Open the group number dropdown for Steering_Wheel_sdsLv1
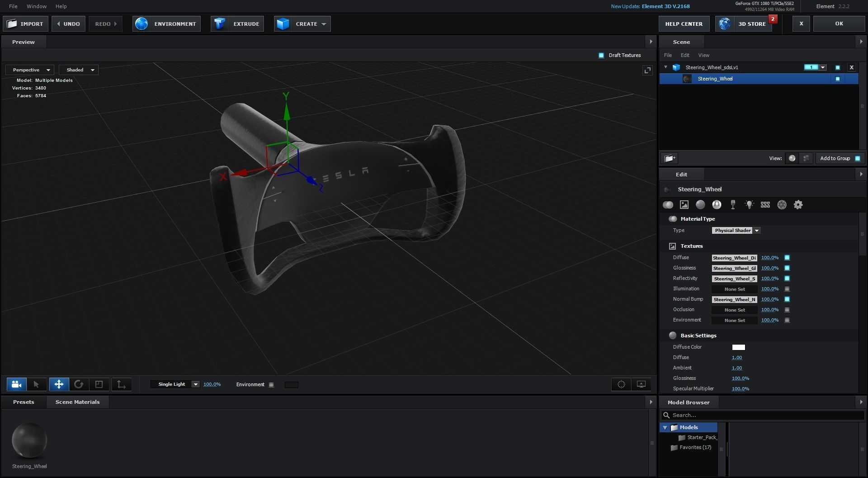Screen dimensions: 868x478 click(x=823, y=67)
